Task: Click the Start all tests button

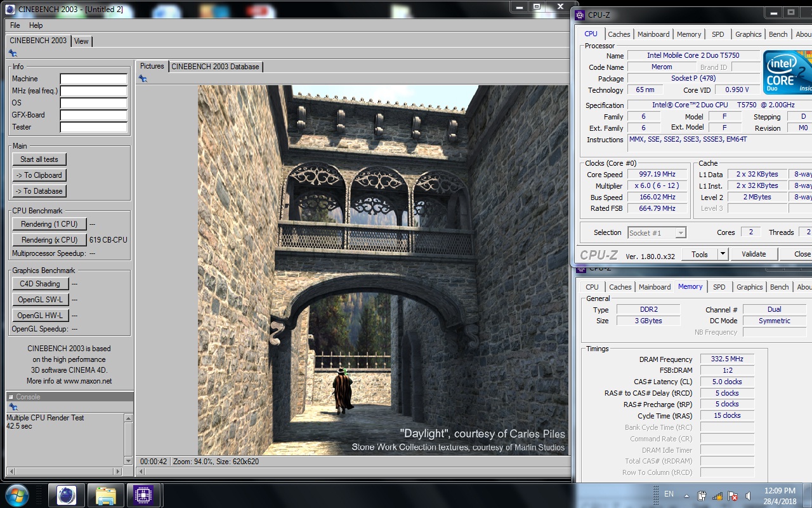Action: pos(39,159)
